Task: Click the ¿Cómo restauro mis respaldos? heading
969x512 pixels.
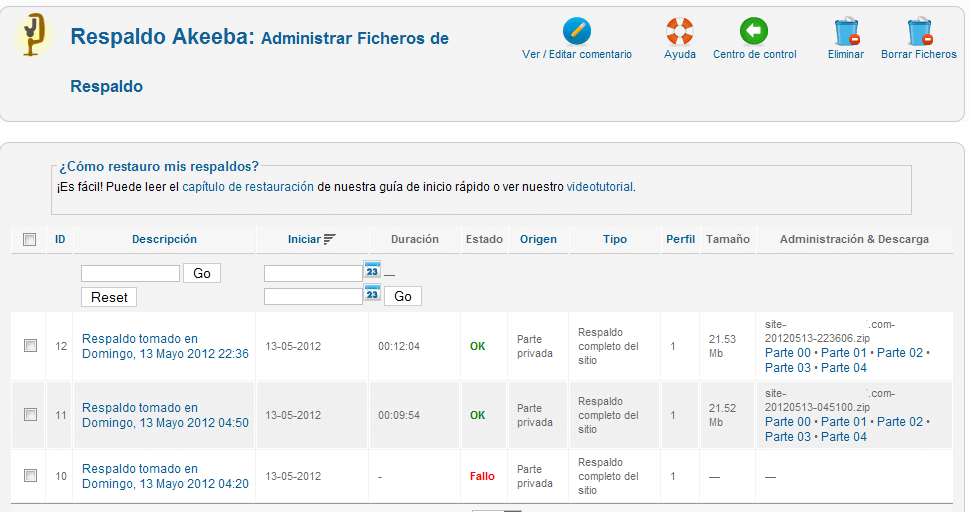Action: (x=159, y=166)
